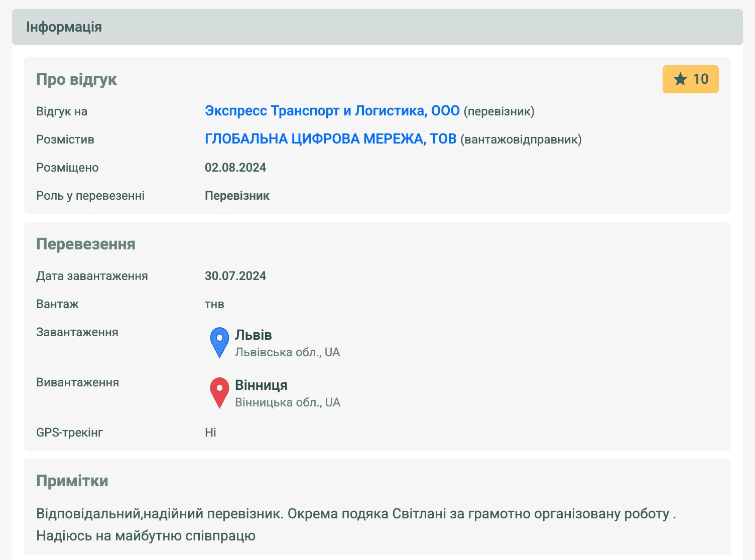This screenshot has width=755, height=560.
Task: Click the Вінниця city name
Action: click(261, 385)
